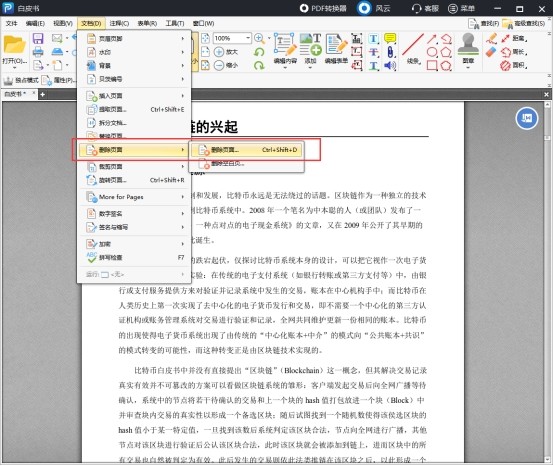Select the red arrow drawing tool

point(432,39)
